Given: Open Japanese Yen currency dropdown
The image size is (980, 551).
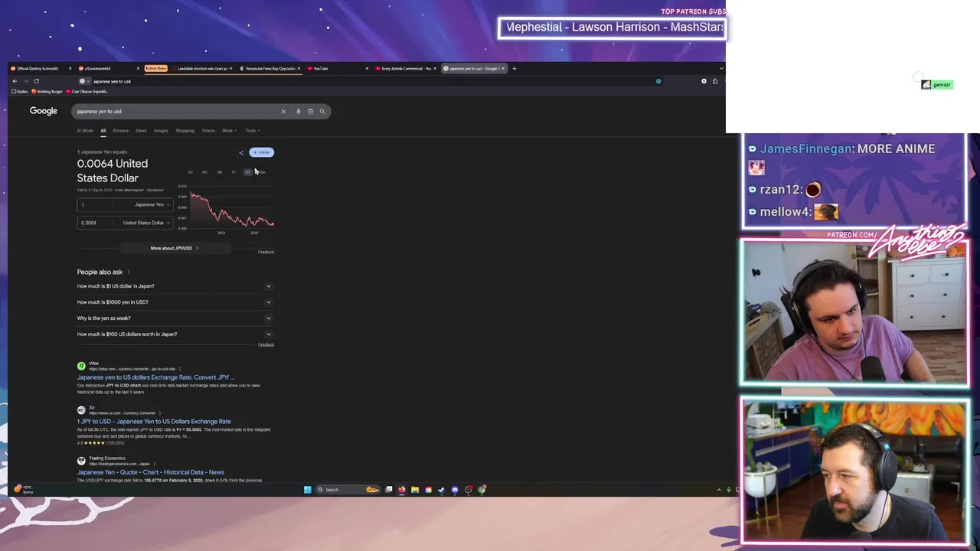Looking at the screenshot, I should tap(152, 204).
